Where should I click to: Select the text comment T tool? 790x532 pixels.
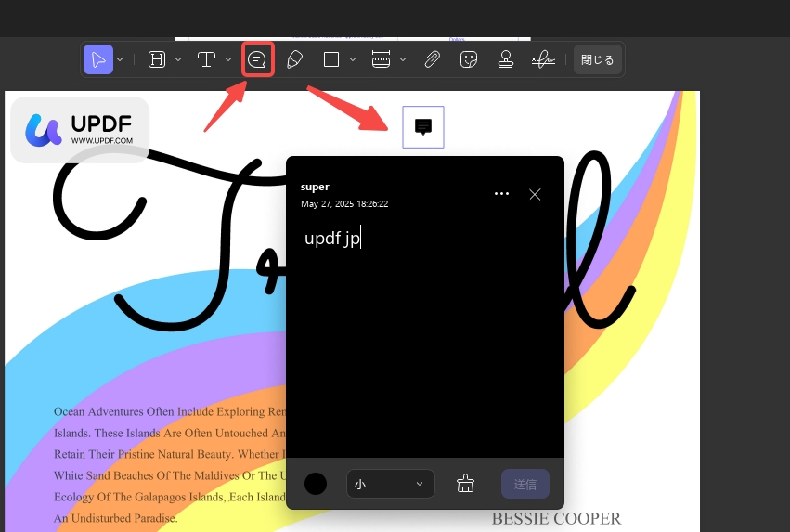click(206, 59)
